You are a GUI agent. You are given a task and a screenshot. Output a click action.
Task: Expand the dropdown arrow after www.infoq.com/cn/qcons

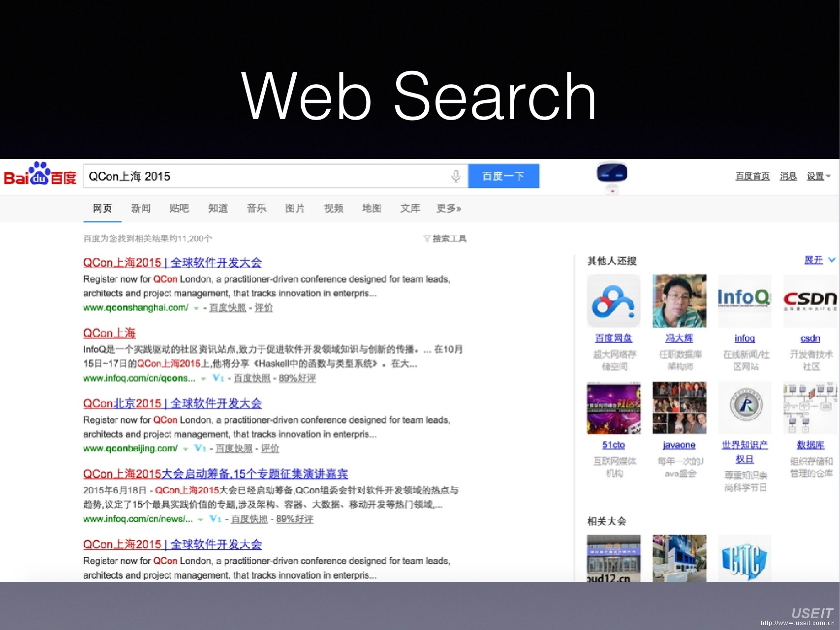[203, 379]
